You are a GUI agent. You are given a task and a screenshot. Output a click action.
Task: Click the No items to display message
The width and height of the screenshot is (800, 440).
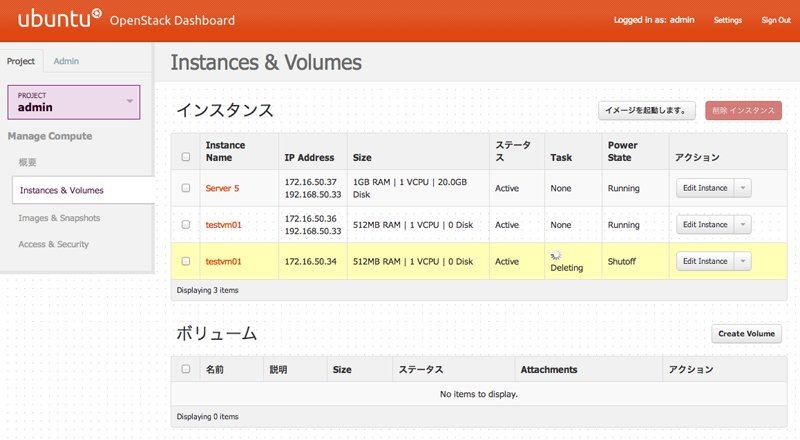[x=479, y=394]
